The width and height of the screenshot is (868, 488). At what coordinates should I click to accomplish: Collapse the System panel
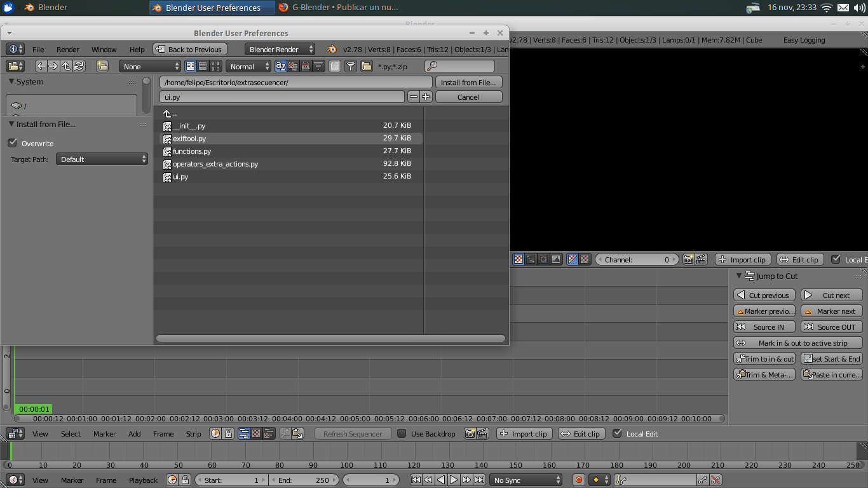11,81
